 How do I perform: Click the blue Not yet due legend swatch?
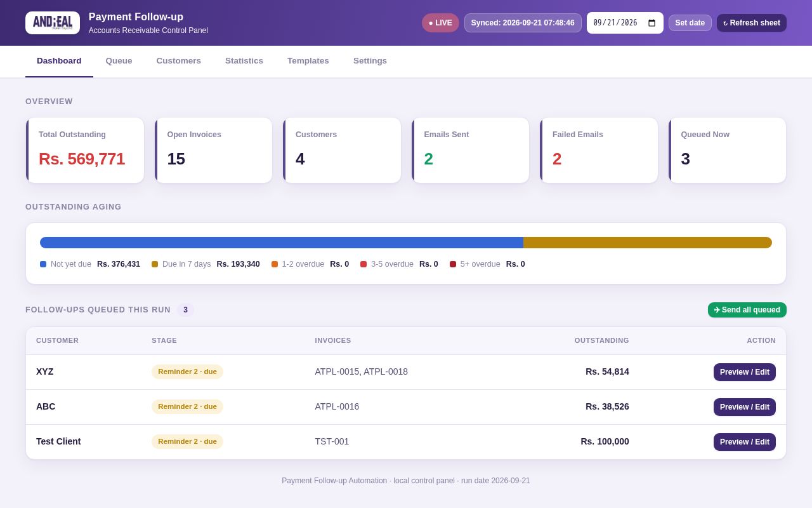point(43,264)
